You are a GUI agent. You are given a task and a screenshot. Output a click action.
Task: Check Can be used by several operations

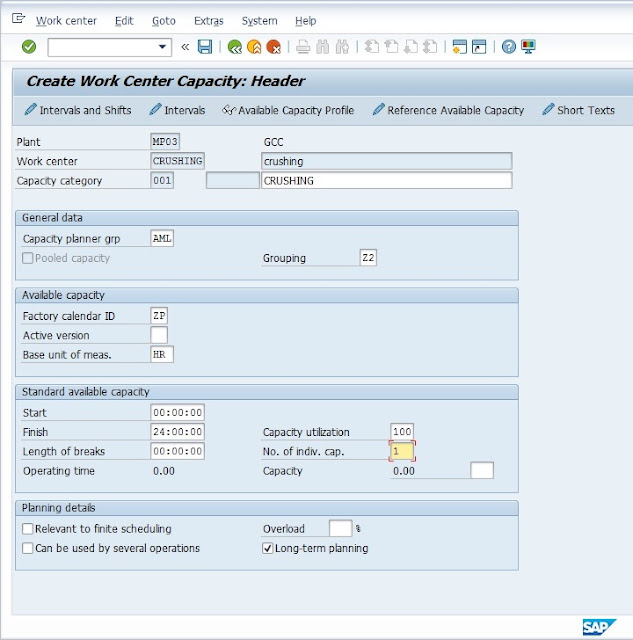pyautogui.click(x=27, y=548)
